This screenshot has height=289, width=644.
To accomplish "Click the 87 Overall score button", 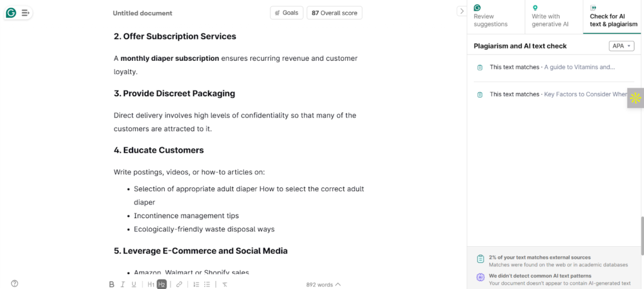I will click(x=334, y=13).
